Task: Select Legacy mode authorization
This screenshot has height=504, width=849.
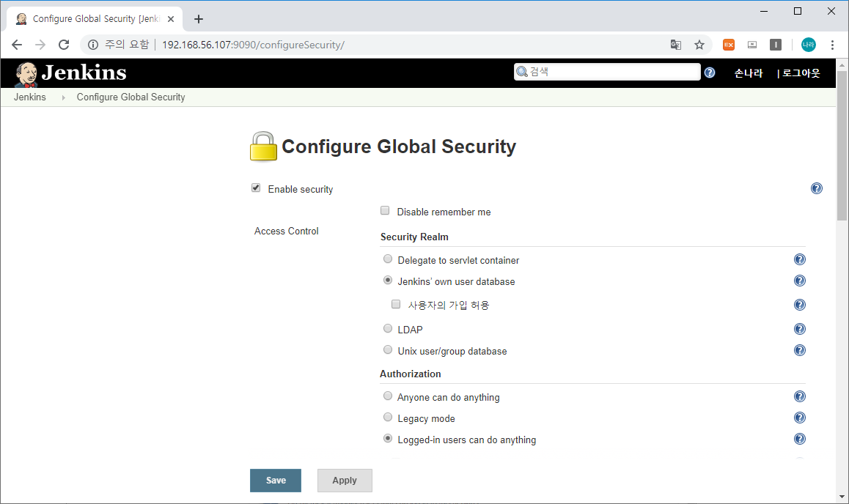Action: 388,417
